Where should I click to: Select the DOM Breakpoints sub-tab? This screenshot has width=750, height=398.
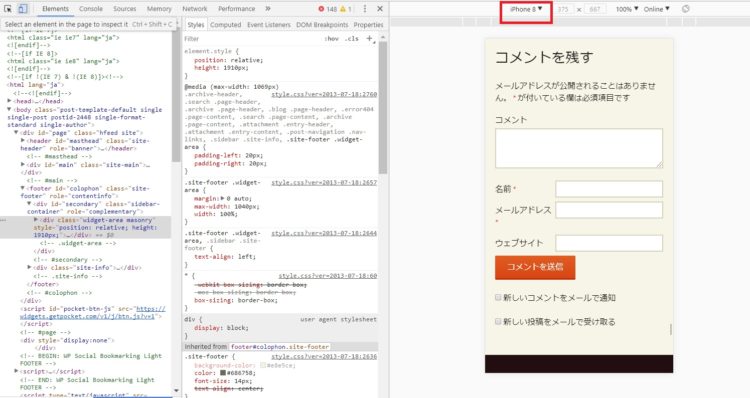click(x=322, y=24)
